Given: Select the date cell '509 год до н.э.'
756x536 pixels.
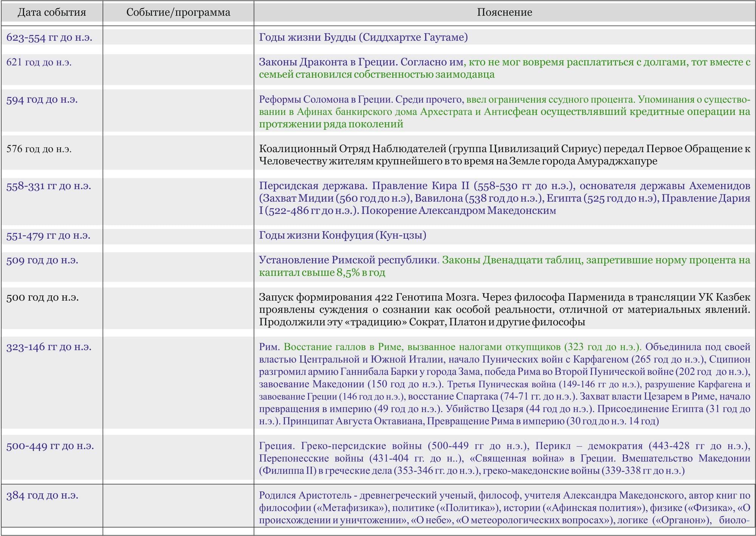Looking at the screenshot, I should (x=42, y=260).
